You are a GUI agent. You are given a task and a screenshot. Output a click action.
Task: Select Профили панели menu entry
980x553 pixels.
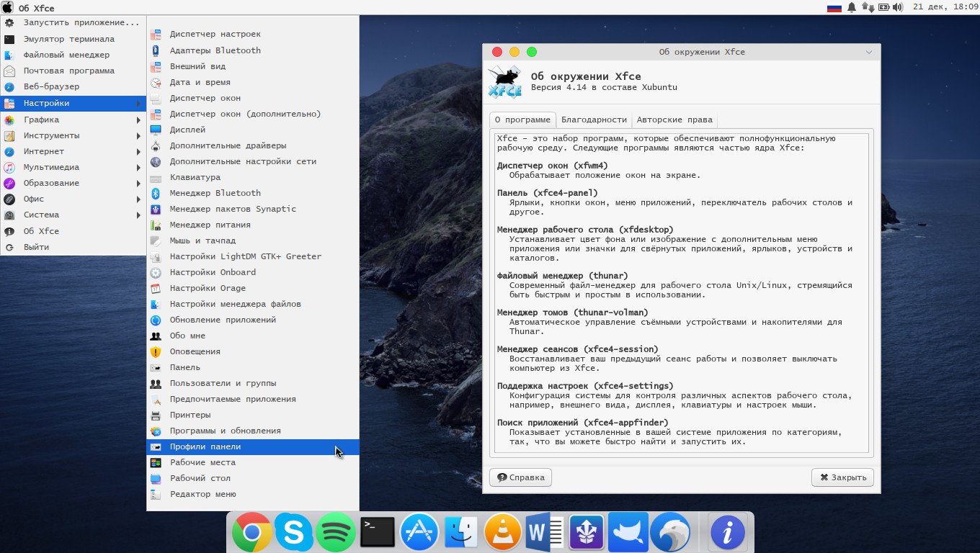pos(205,446)
